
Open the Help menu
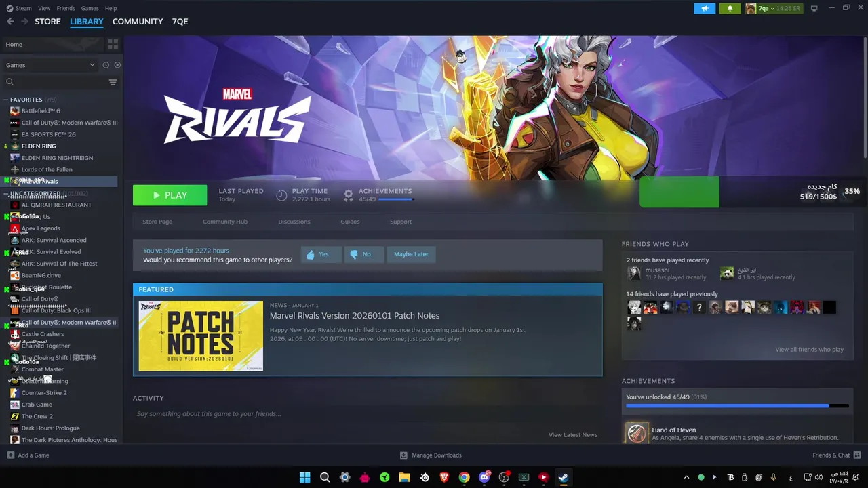coord(111,8)
